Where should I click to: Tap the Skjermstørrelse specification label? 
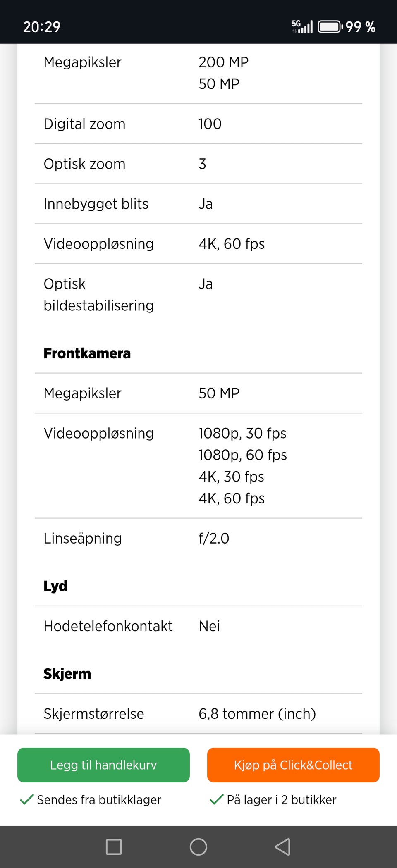click(94, 714)
